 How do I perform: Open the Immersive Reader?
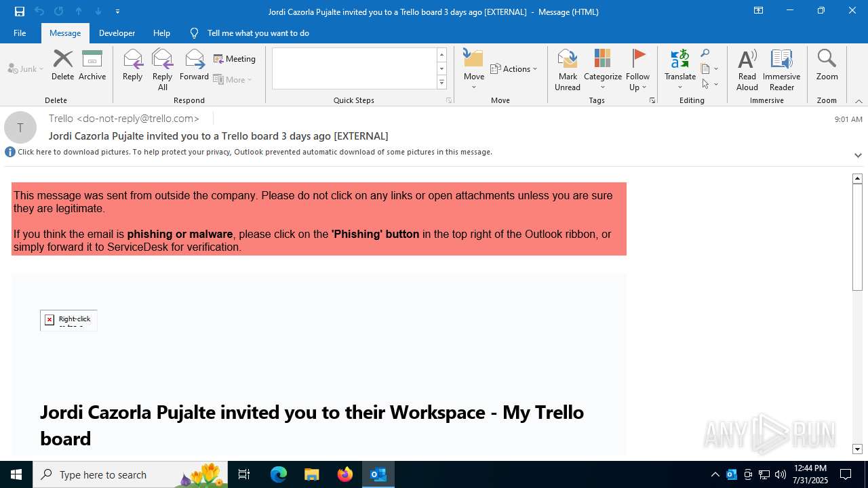[x=781, y=70]
